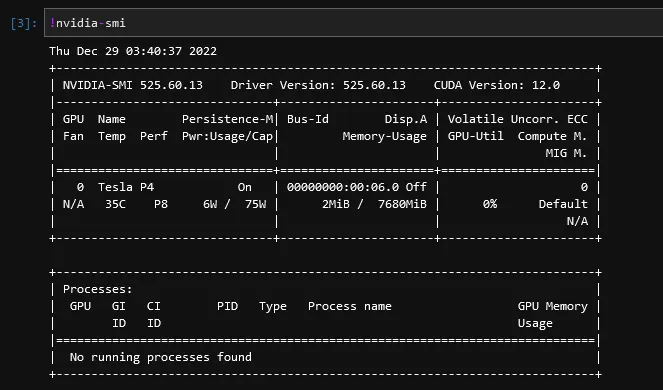Click the Compute M. header

[x=553, y=136]
